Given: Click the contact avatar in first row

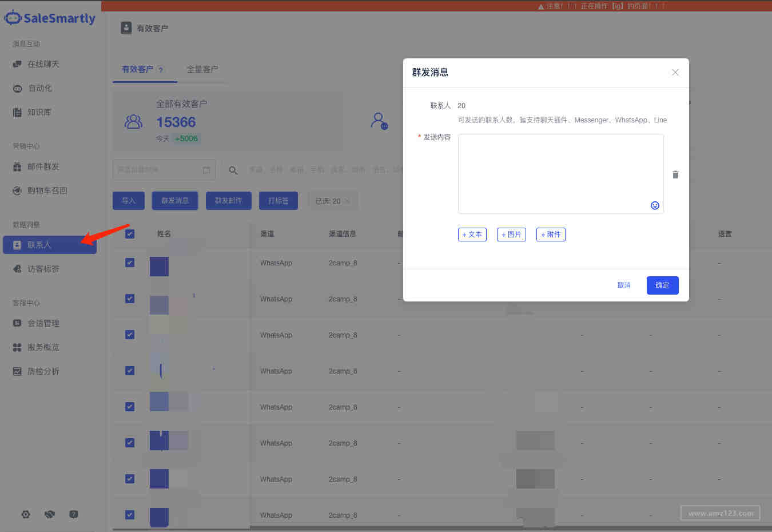Looking at the screenshot, I should coord(159,267).
